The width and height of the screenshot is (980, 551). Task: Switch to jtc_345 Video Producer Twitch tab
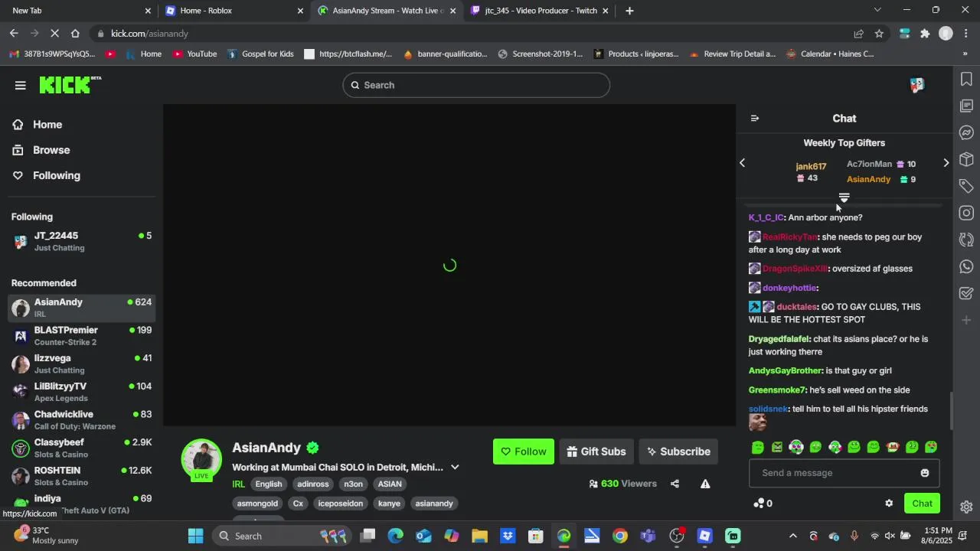tap(540, 11)
